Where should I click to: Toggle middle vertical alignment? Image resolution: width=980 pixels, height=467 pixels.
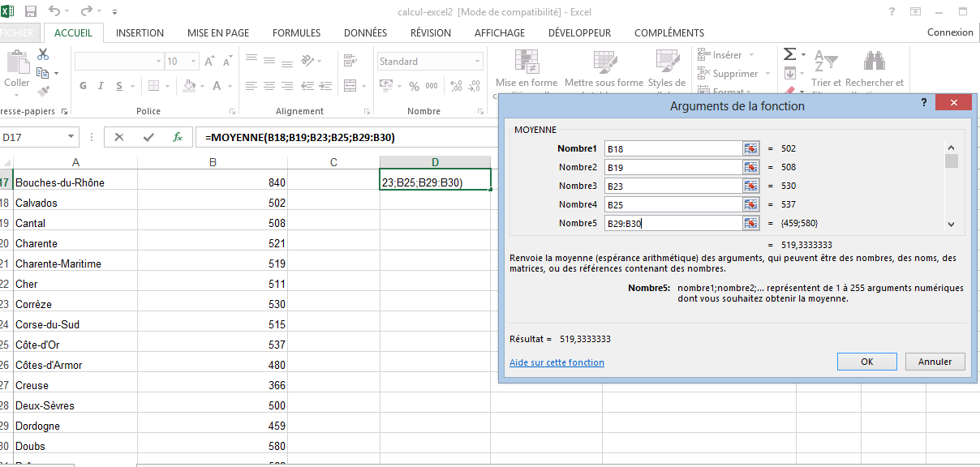click(269, 61)
